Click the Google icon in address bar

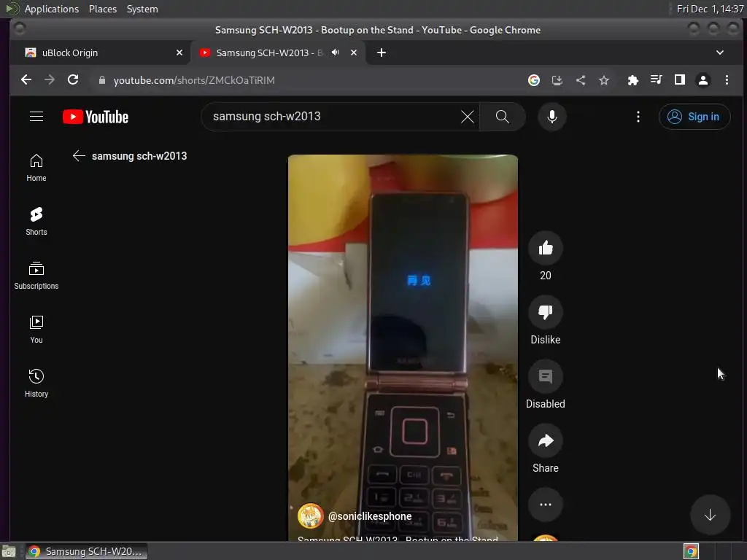click(533, 80)
